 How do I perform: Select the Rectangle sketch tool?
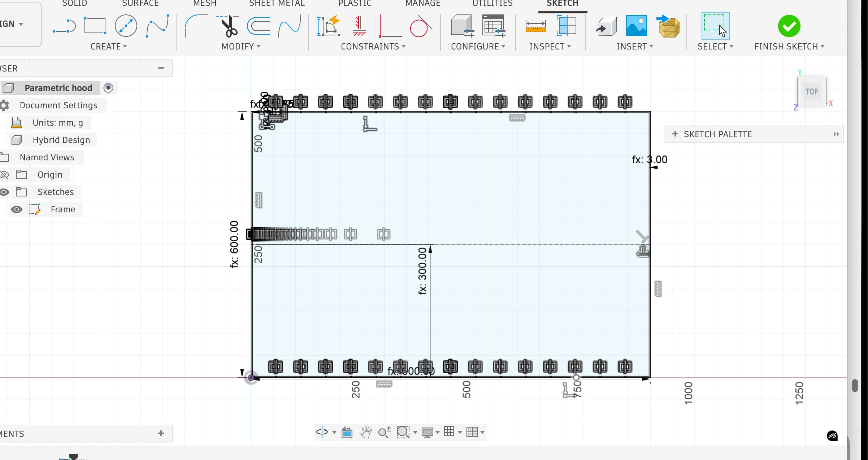tap(95, 26)
